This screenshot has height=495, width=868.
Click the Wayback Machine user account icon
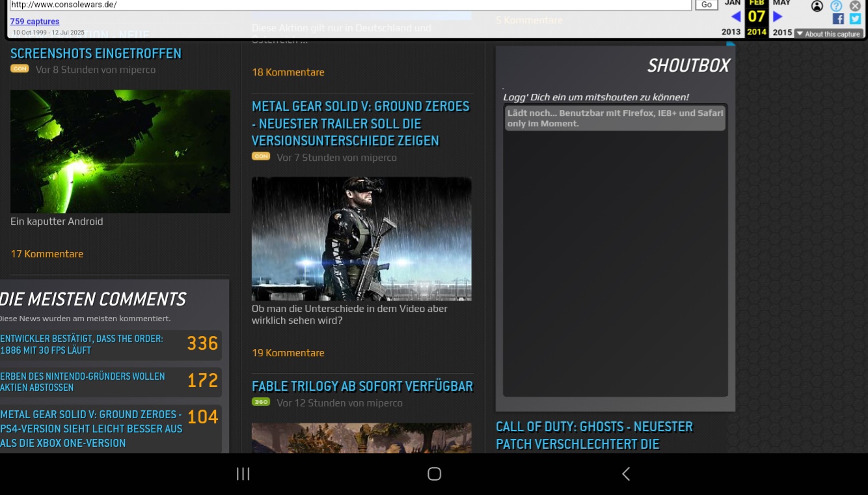tap(817, 6)
